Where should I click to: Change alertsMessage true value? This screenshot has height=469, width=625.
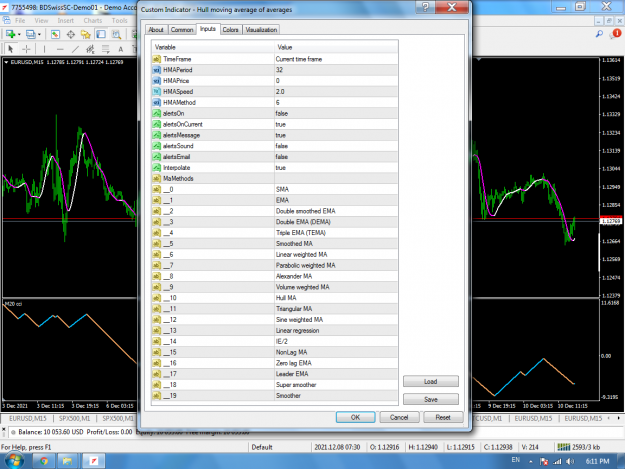pyautogui.click(x=336, y=135)
